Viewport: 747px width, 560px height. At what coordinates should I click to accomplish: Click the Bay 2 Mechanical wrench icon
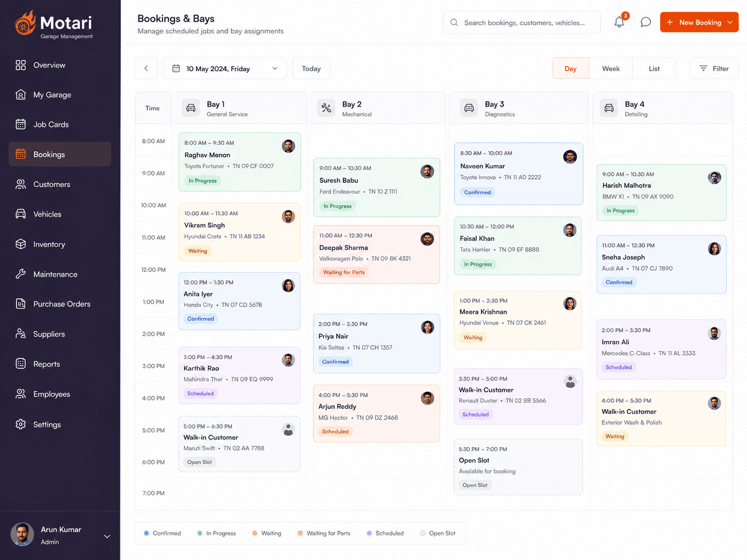coord(326,108)
